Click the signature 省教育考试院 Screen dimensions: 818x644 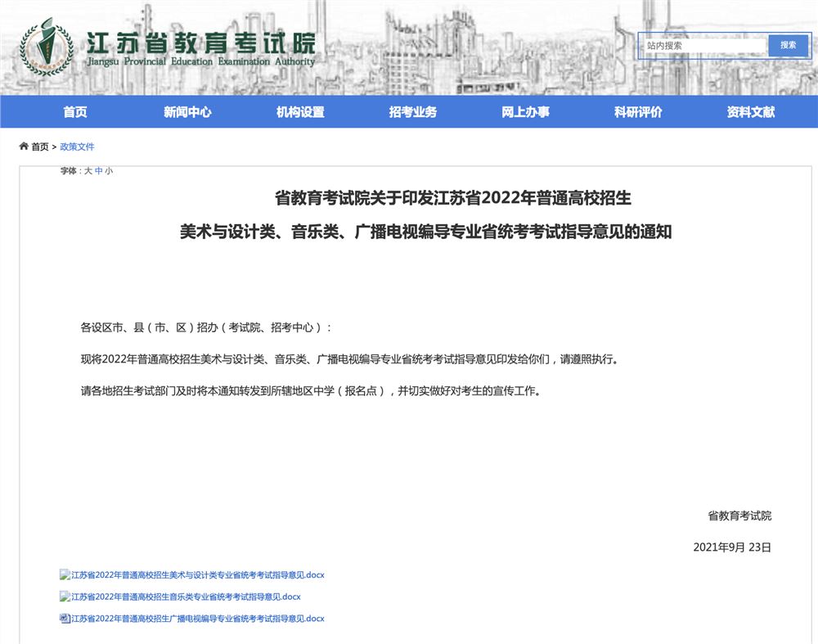click(x=739, y=516)
